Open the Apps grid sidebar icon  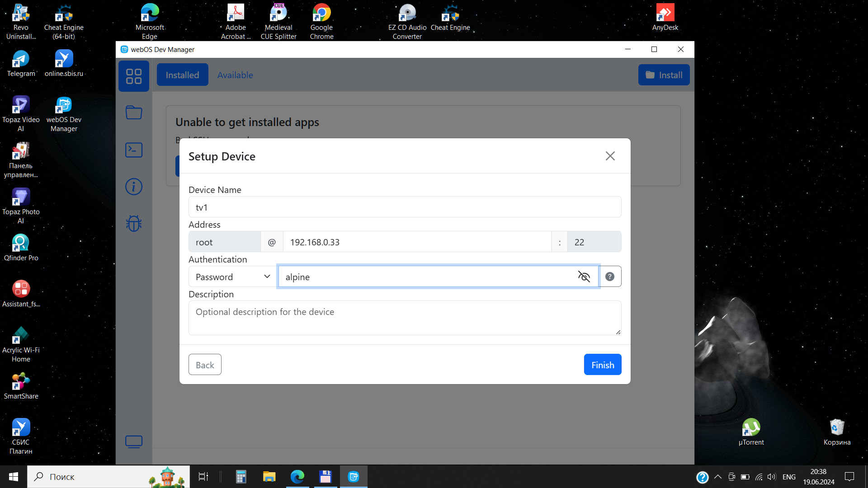pos(134,76)
